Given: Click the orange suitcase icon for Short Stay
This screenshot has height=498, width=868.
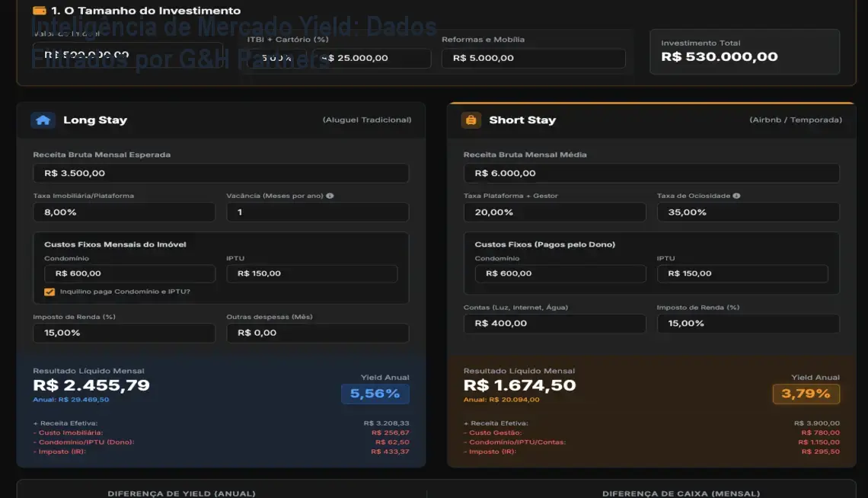Looking at the screenshot, I should [x=471, y=120].
